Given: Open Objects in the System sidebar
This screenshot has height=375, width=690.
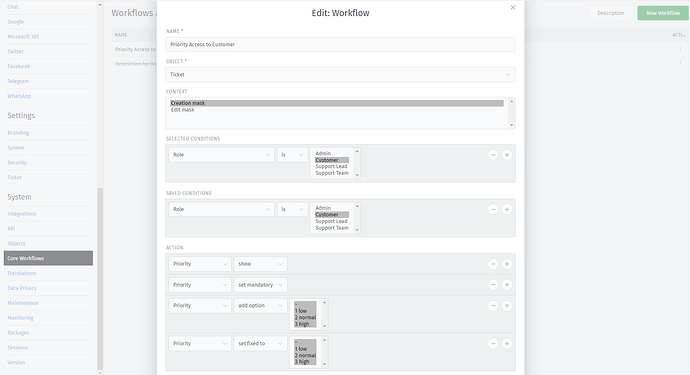Looking at the screenshot, I should coord(16,243).
